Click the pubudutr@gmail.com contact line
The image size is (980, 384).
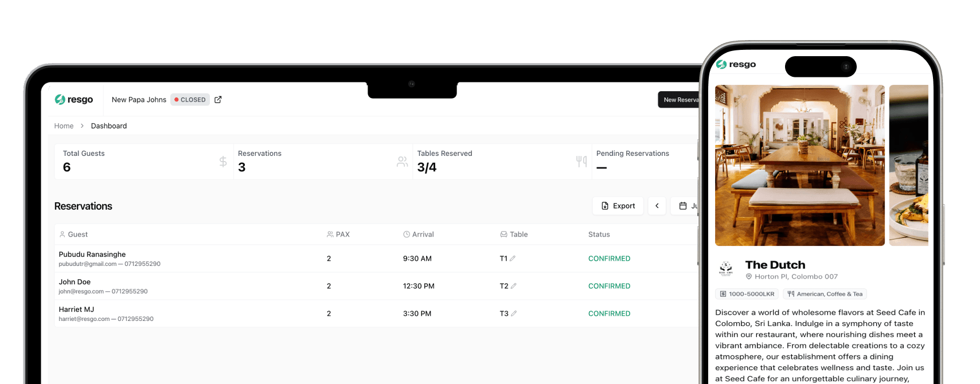coord(110,264)
